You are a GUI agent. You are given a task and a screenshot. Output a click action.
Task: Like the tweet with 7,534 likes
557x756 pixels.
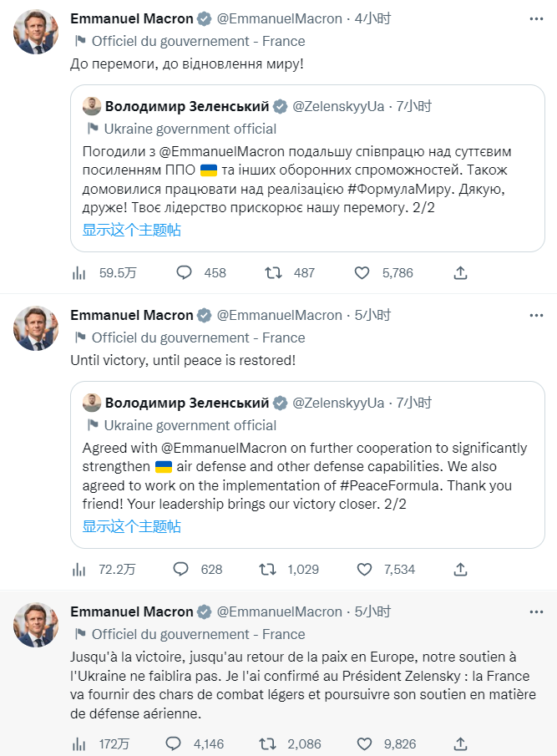coord(362,569)
